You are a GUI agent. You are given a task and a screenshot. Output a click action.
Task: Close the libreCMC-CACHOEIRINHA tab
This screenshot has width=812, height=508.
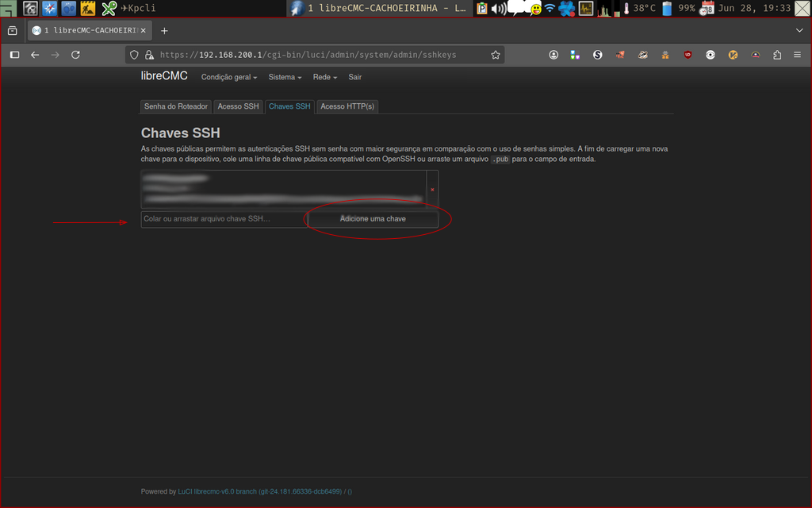(144, 31)
